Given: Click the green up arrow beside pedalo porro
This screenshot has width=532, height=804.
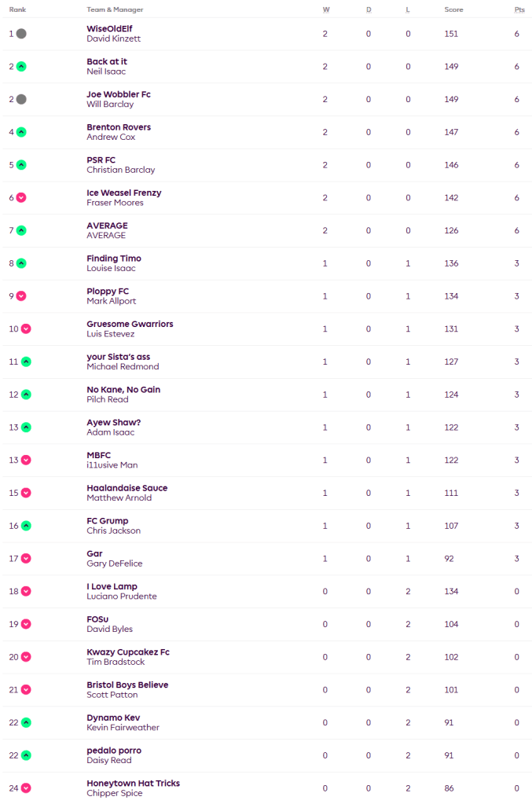Looking at the screenshot, I should 26,755.
